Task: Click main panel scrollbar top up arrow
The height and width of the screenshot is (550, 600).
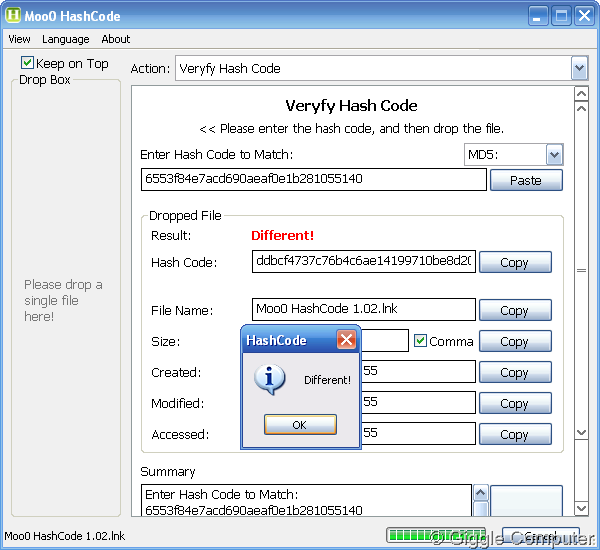Action: (581, 94)
